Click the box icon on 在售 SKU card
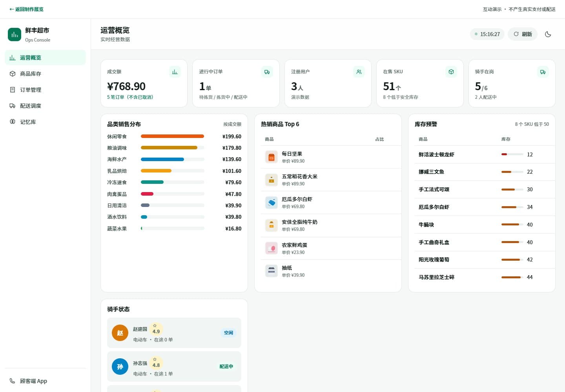This screenshot has height=392, width=565. [451, 72]
